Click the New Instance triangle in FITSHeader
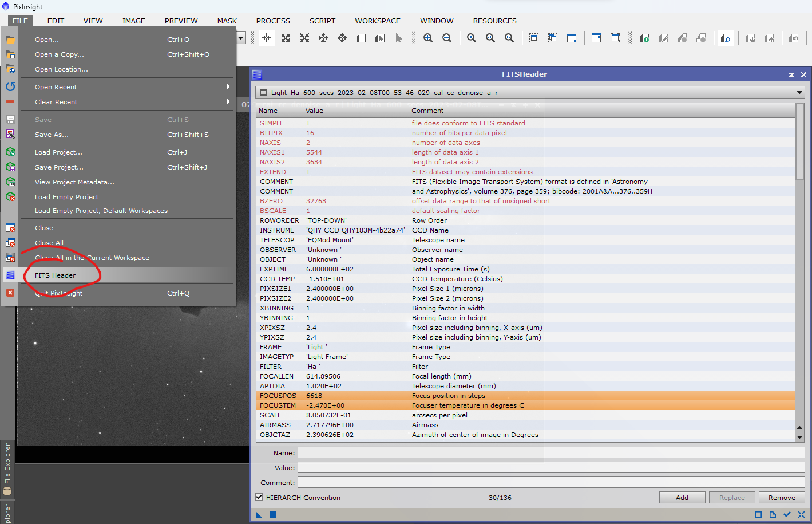The image size is (812, 524). point(259,514)
